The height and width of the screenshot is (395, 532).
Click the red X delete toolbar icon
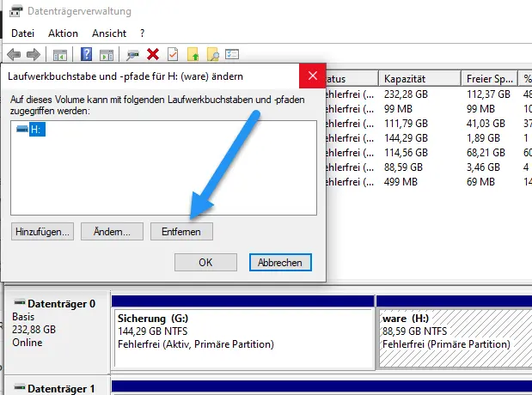[153, 54]
